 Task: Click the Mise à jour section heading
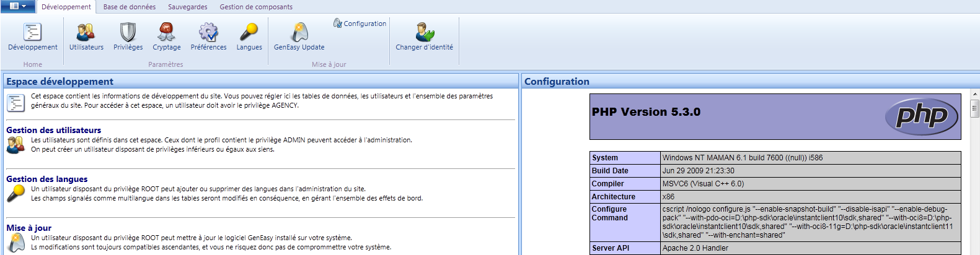coord(29,228)
